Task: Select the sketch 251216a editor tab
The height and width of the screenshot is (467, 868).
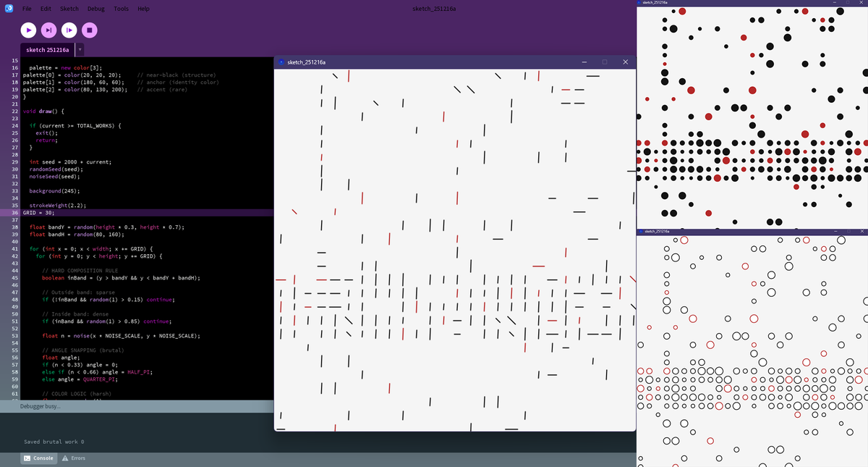Action: [x=47, y=50]
